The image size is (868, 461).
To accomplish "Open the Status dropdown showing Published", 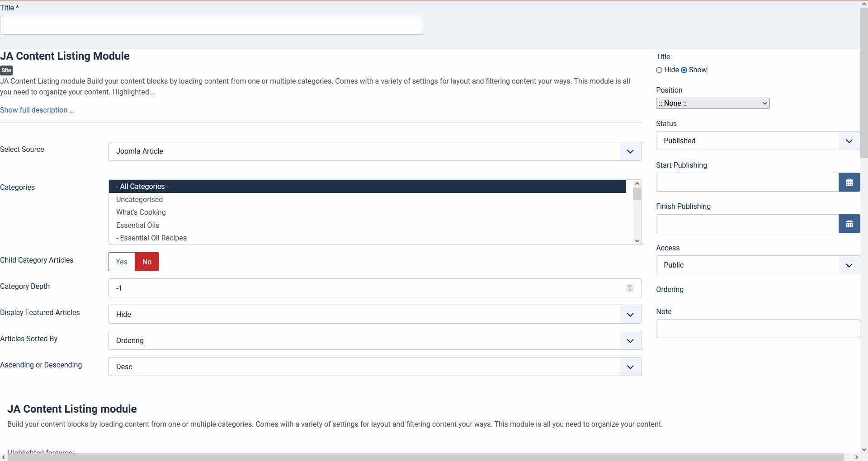I will click(x=758, y=141).
